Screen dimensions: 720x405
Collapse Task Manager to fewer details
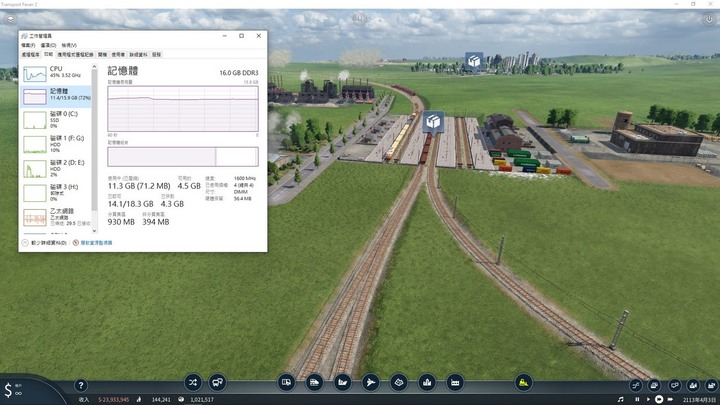[x=44, y=243]
